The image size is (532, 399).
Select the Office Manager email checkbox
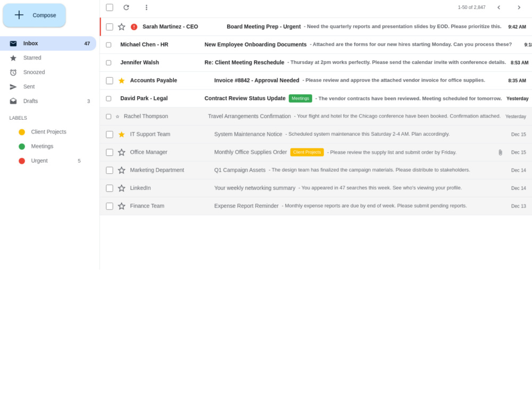[x=110, y=152]
